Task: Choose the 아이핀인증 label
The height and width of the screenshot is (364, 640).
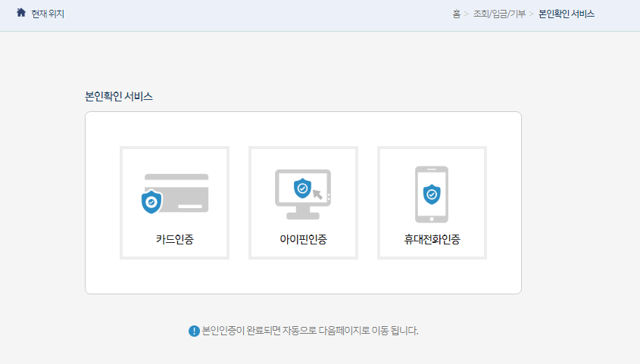Action: (x=303, y=239)
